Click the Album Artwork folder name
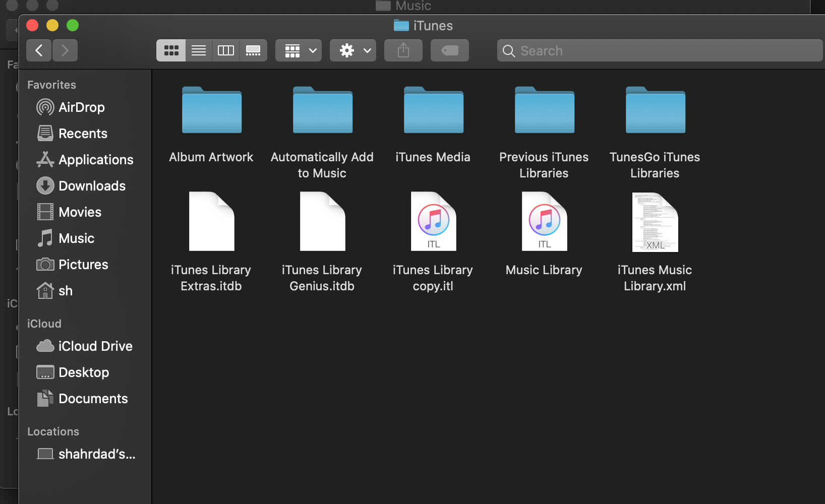This screenshot has height=504, width=825. pyautogui.click(x=211, y=157)
